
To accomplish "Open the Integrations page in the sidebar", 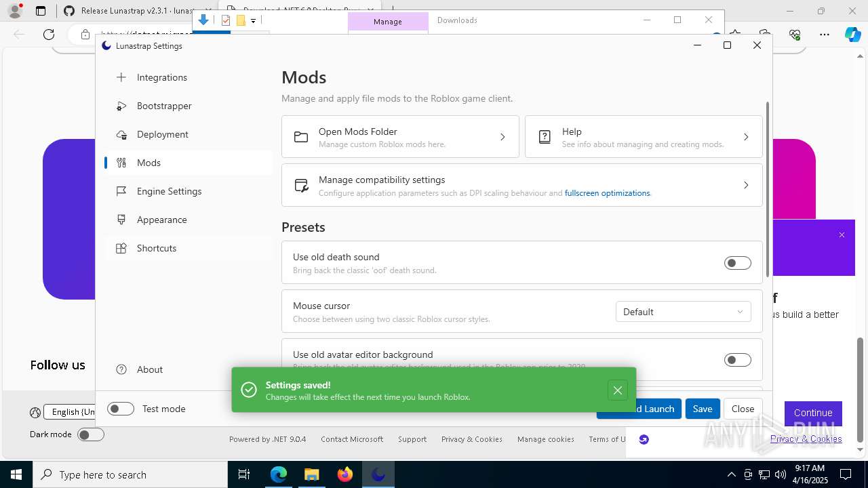I will click(189, 77).
